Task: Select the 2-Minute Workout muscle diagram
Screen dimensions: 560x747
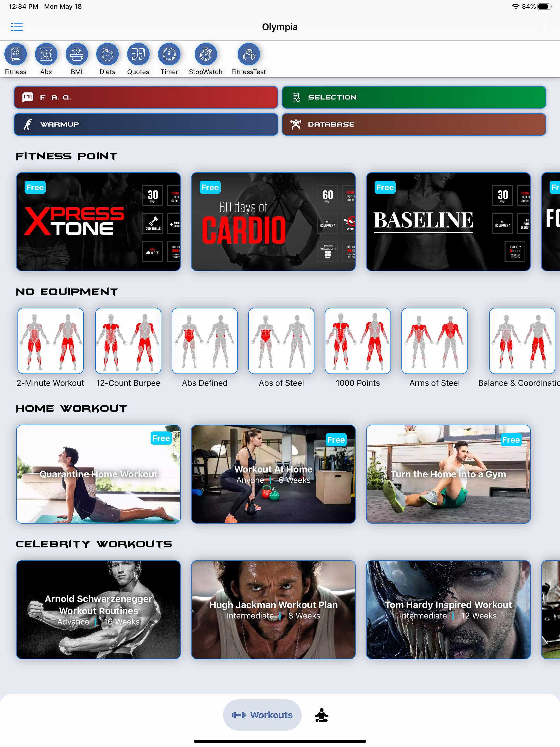Action: coord(51,341)
